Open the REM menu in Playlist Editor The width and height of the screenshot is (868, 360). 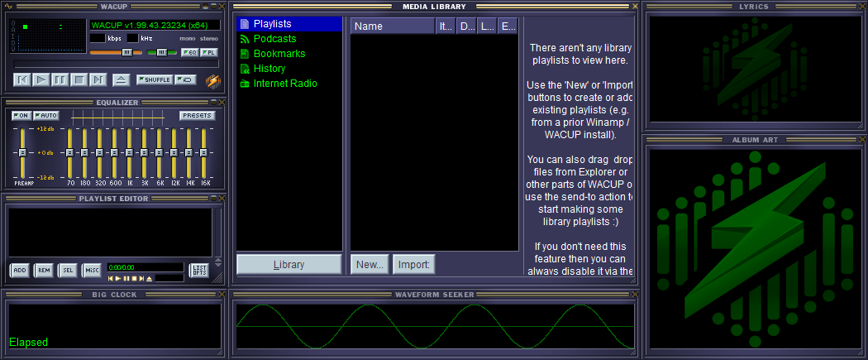click(44, 271)
